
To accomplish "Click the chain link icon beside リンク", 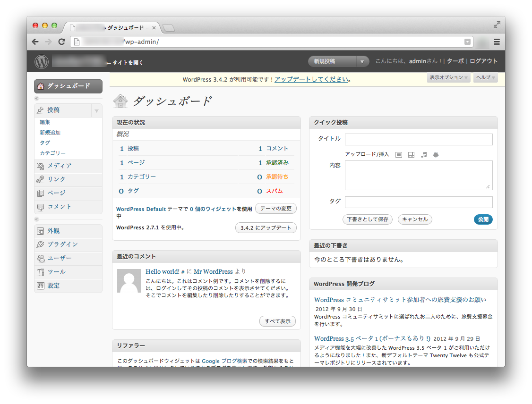I will click(40, 179).
